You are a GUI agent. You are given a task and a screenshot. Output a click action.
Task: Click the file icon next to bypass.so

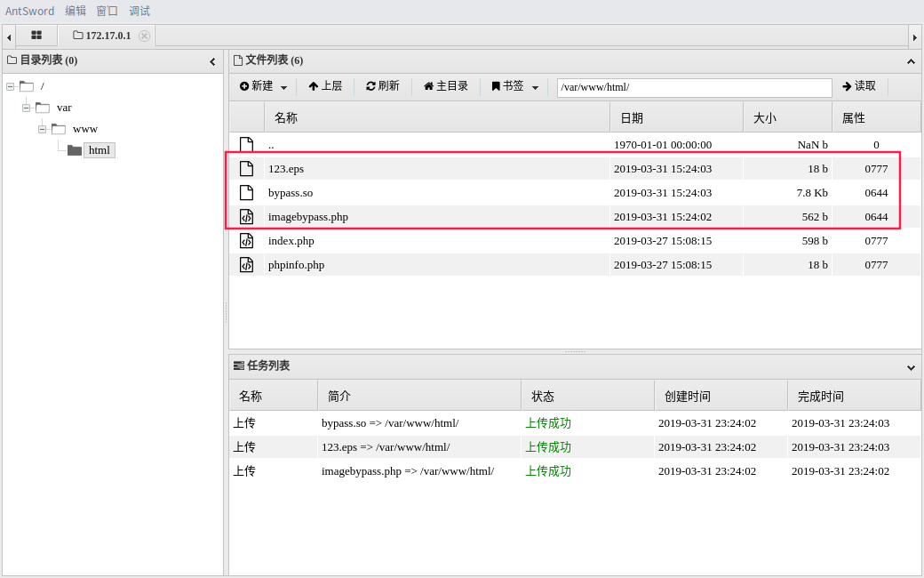(x=246, y=192)
